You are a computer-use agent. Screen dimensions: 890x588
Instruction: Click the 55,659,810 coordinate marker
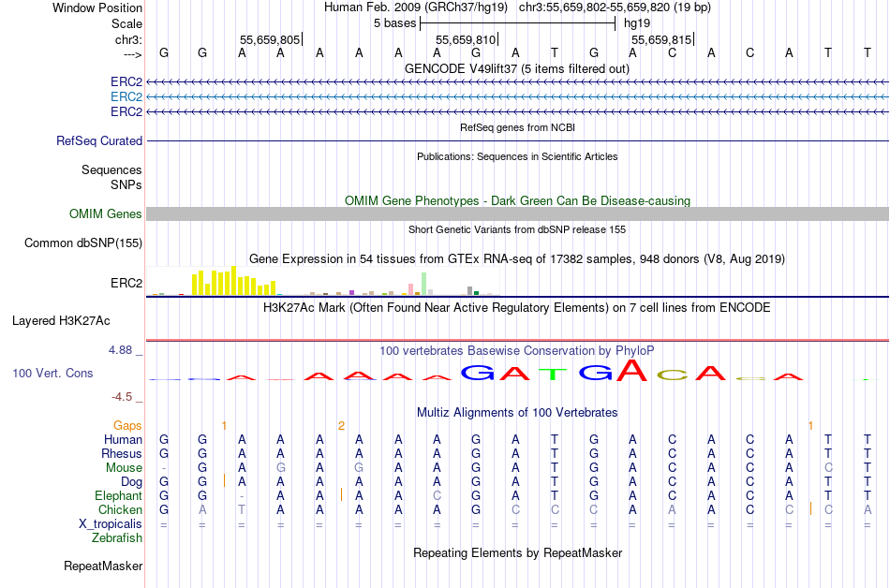click(x=466, y=39)
